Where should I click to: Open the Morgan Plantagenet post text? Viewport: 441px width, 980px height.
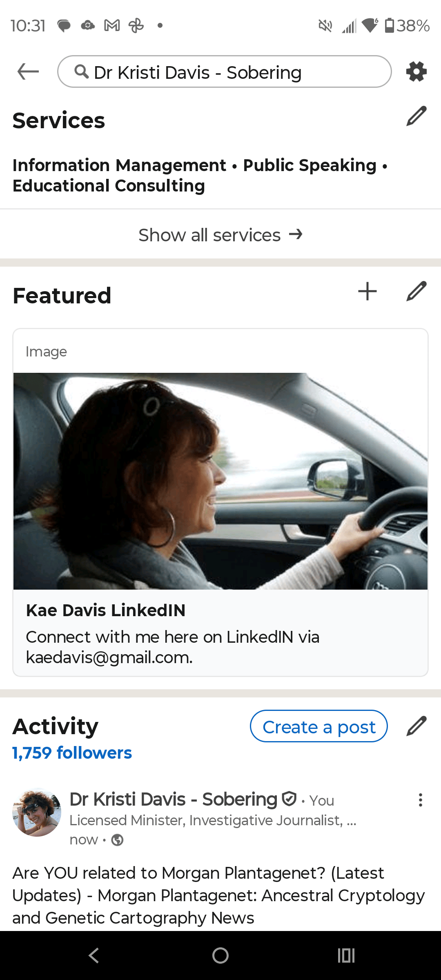(219, 895)
